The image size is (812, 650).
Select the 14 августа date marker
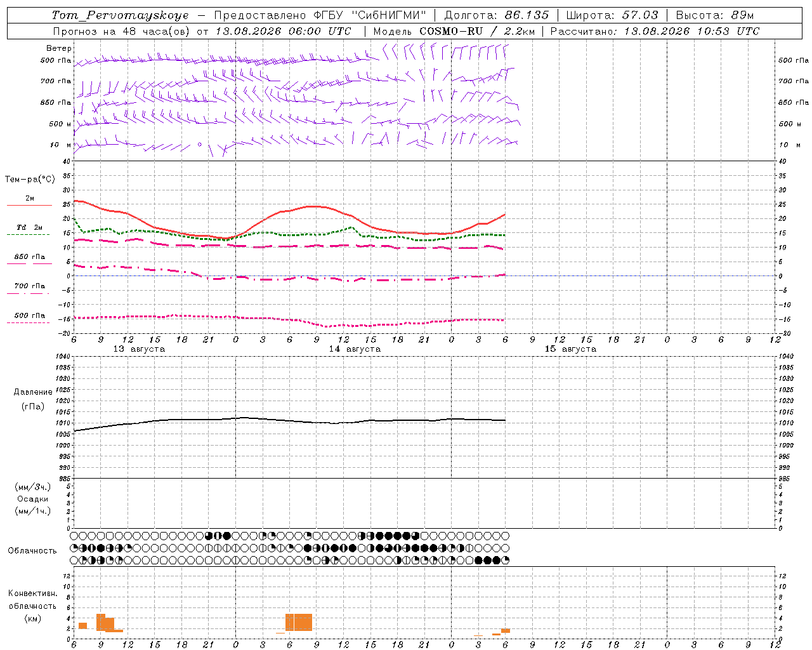tap(355, 349)
